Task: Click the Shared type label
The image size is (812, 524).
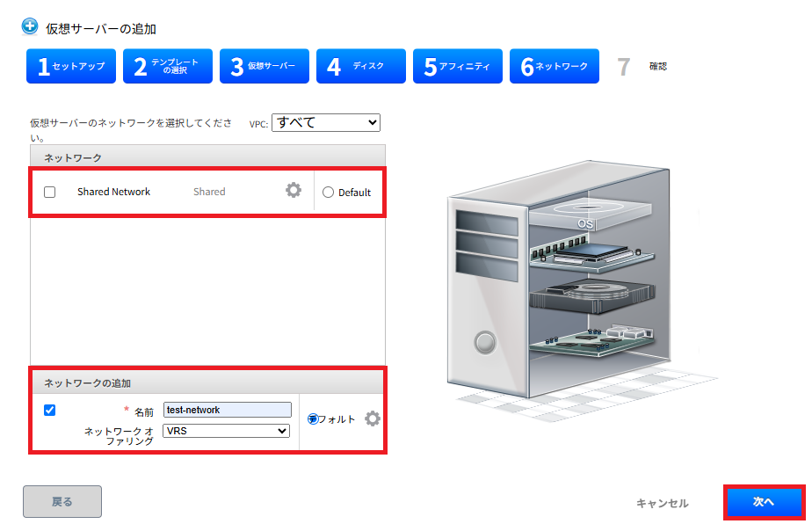Action: (x=209, y=192)
